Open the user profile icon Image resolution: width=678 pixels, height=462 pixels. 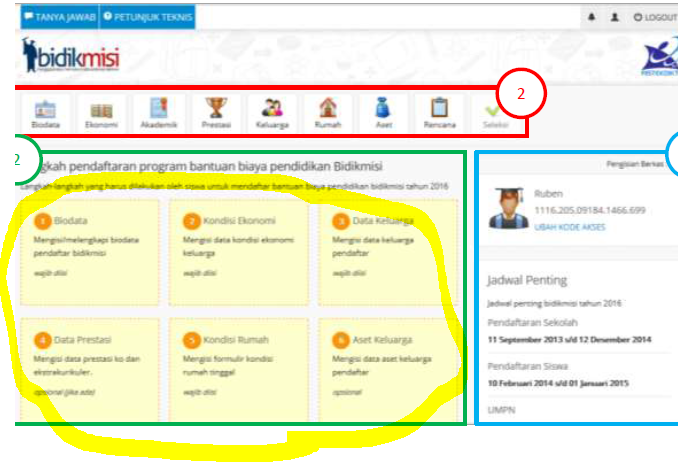(x=614, y=17)
